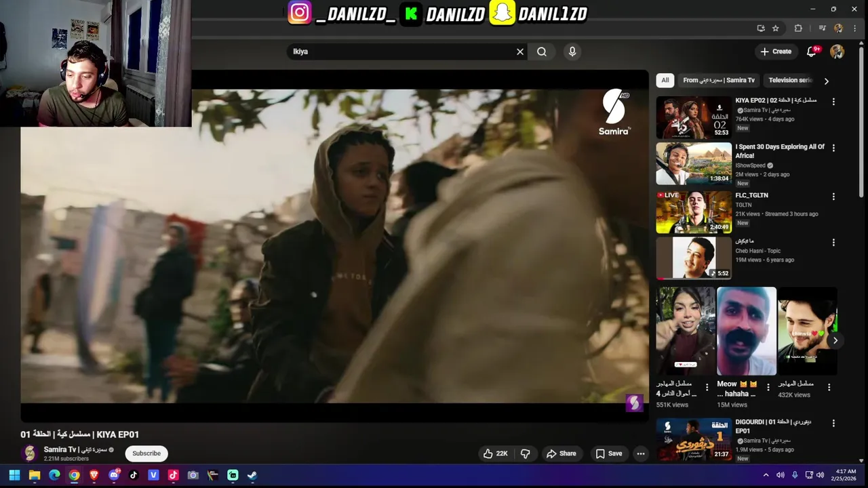Open the DIGOURDI 21:37 thumbnail
Viewport: 868px width, 488px height.
(694, 439)
